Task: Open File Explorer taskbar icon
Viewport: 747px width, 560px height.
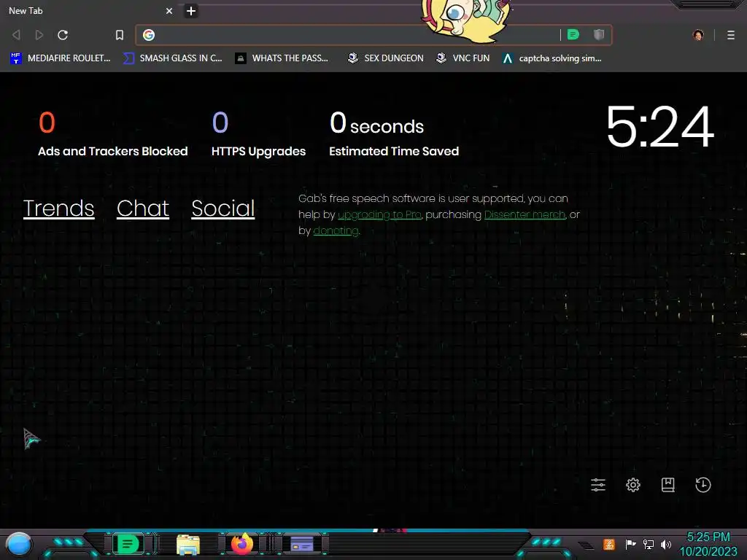Action: 188,544
